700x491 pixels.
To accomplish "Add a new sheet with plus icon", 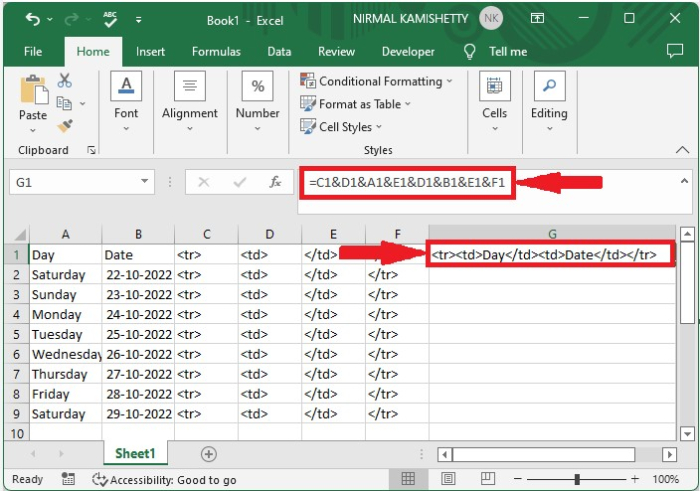I will [x=208, y=454].
